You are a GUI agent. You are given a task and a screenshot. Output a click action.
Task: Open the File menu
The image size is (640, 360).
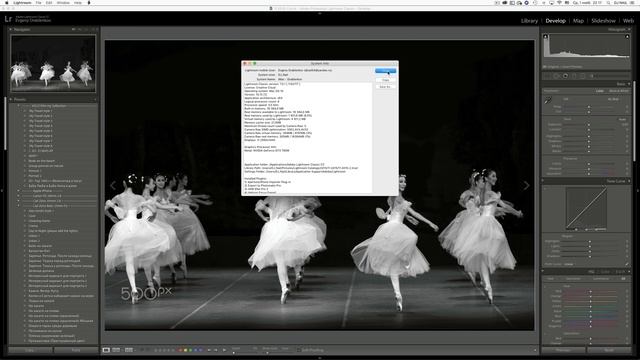38,2
